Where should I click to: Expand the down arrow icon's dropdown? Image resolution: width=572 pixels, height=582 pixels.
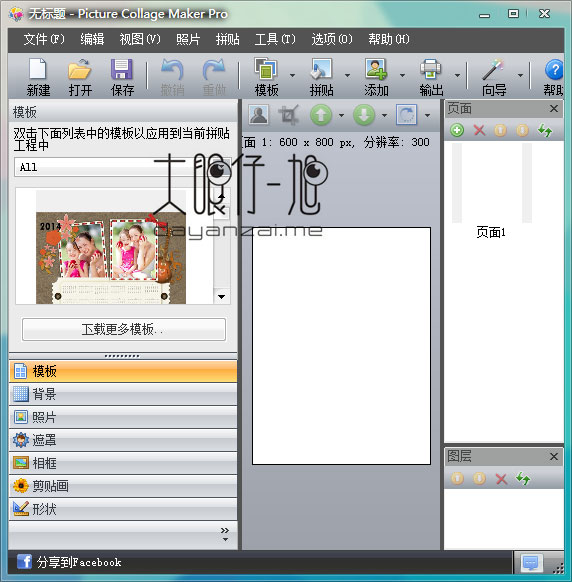click(385, 115)
